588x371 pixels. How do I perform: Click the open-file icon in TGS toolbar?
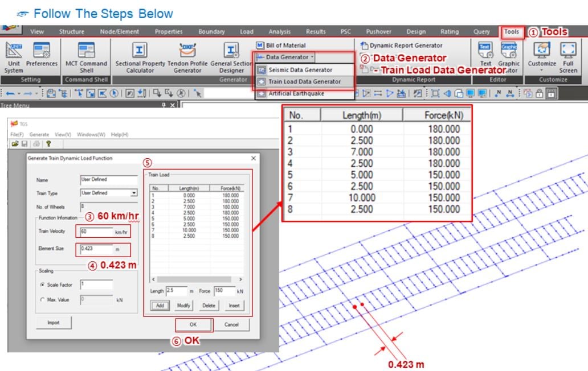click(15, 144)
